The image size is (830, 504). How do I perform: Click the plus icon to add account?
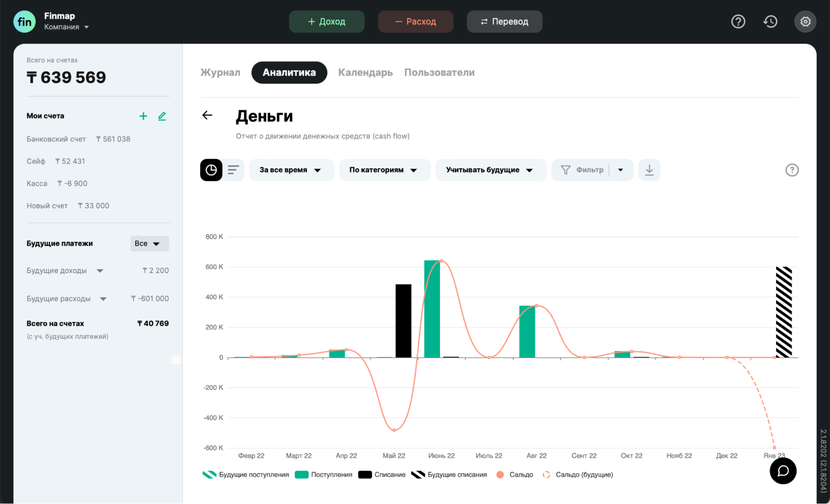pos(143,116)
